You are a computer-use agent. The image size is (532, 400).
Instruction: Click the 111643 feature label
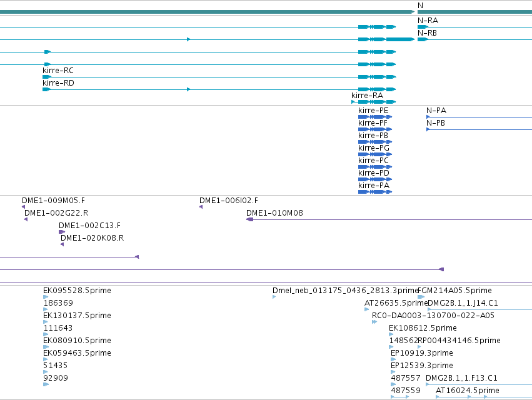click(x=58, y=328)
